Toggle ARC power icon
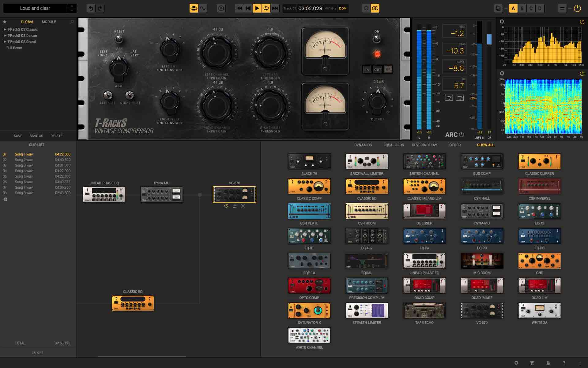This screenshot has width=588, height=368. 462,135
